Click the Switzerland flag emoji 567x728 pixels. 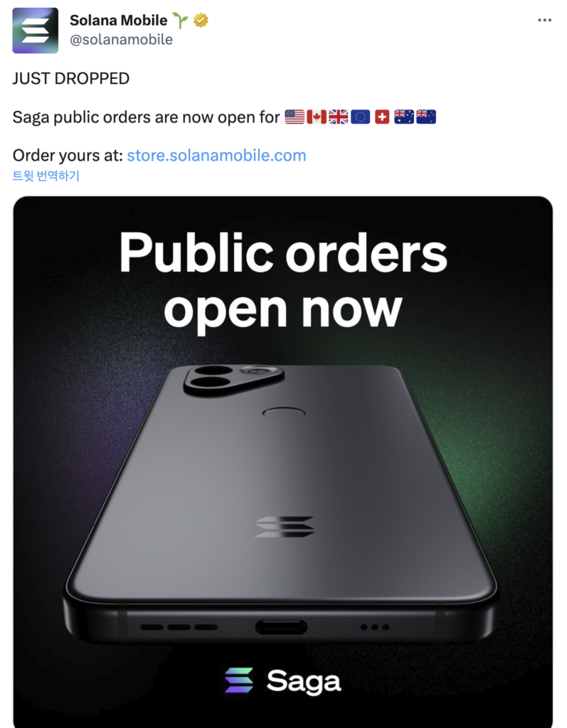tap(382, 117)
